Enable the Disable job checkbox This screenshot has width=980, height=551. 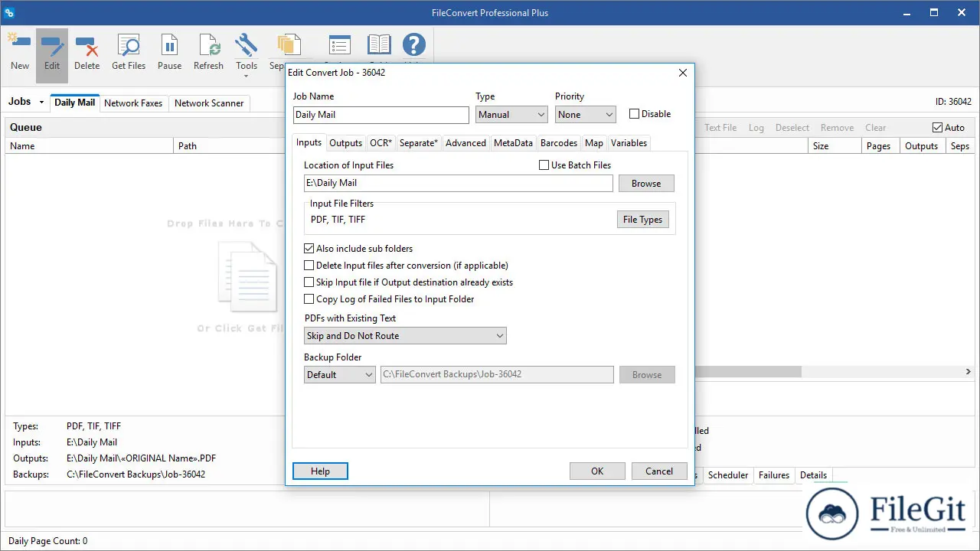tap(634, 114)
